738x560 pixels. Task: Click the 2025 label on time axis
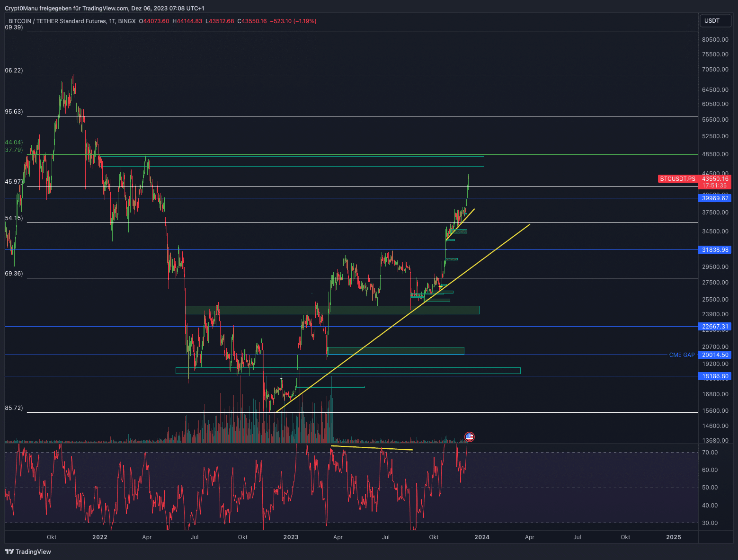pyautogui.click(x=673, y=537)
